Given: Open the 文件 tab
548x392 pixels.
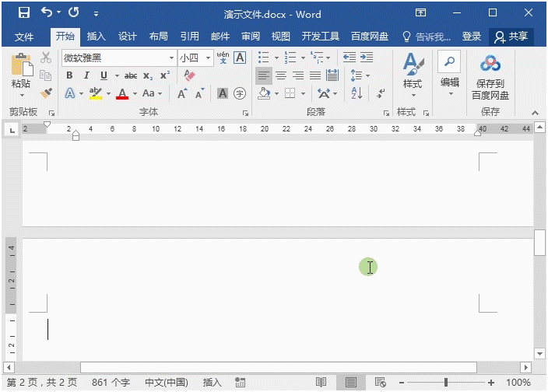Looking at the screenshot, I should [24, 37].
